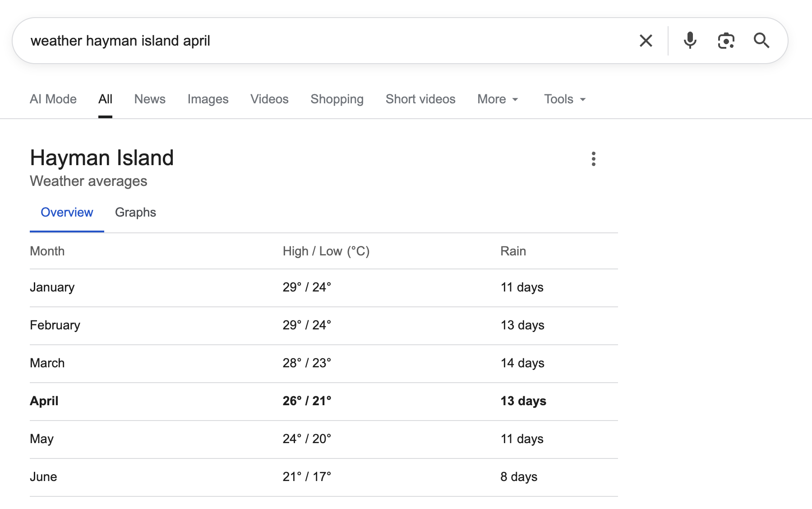This screenshot has width=812, height=509.
Task: Start voice search with microphone
Action: [690, 41]
